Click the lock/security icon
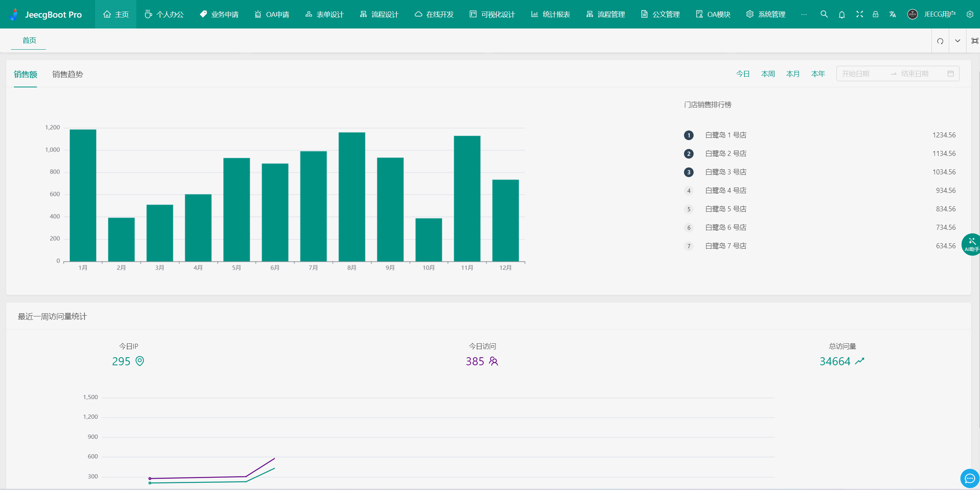Screen dimensions: 980x490 875,14
